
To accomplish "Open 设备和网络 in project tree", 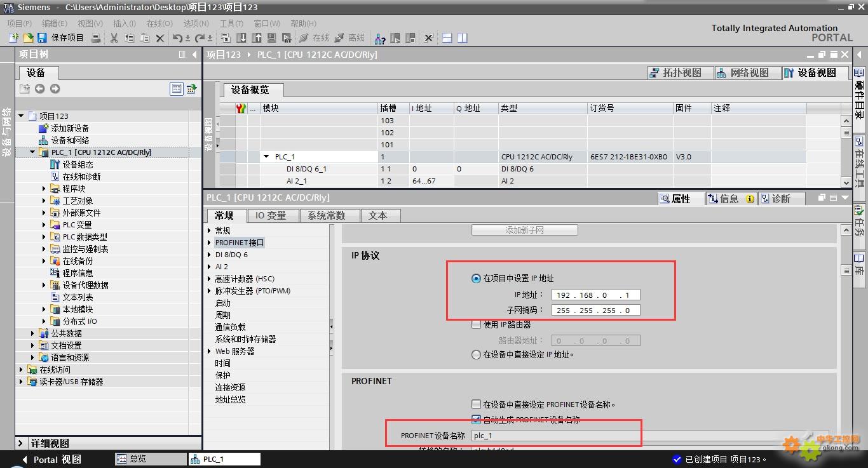I will tap(70, 140).
